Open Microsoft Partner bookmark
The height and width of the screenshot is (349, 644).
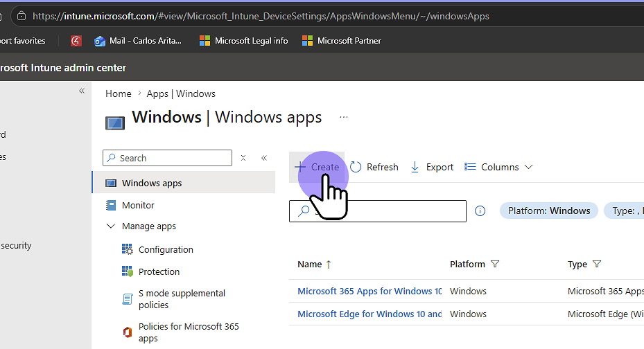[x=341, y=41]
